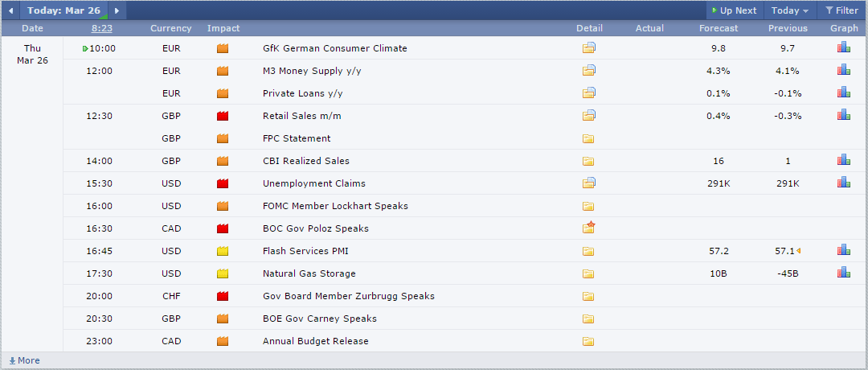Open detail folder for Private Loans y/y
868x370 pixels.
588,93
